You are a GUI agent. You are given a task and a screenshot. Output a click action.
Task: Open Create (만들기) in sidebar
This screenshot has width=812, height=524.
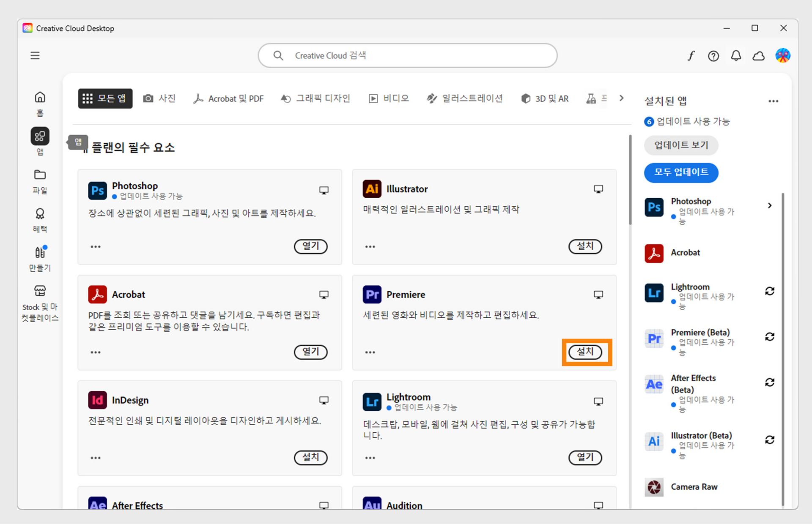click(x=40, y=259)
